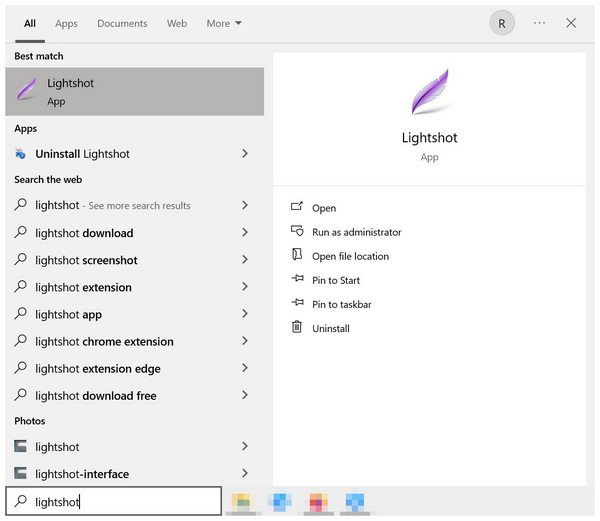This screenshot has height=521, width=600.
Task: Click the Lightshot feather icon in Best match
Action: click(27, 89)
